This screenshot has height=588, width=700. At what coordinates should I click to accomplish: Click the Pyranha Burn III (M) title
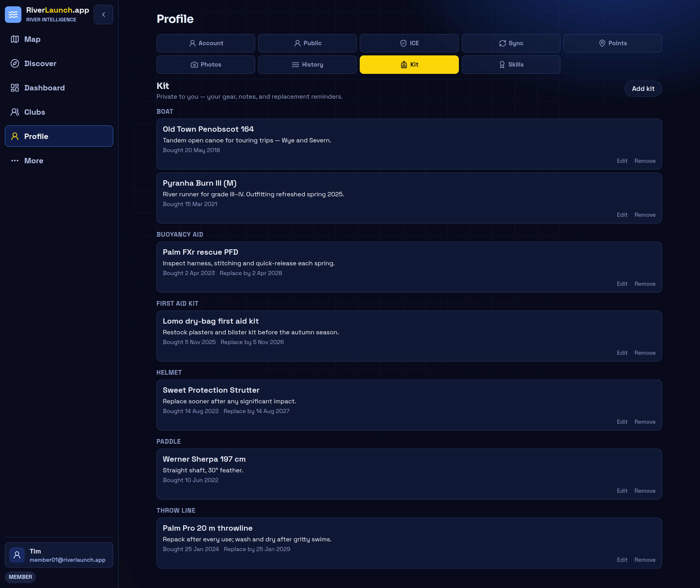(x=200, y=183)
